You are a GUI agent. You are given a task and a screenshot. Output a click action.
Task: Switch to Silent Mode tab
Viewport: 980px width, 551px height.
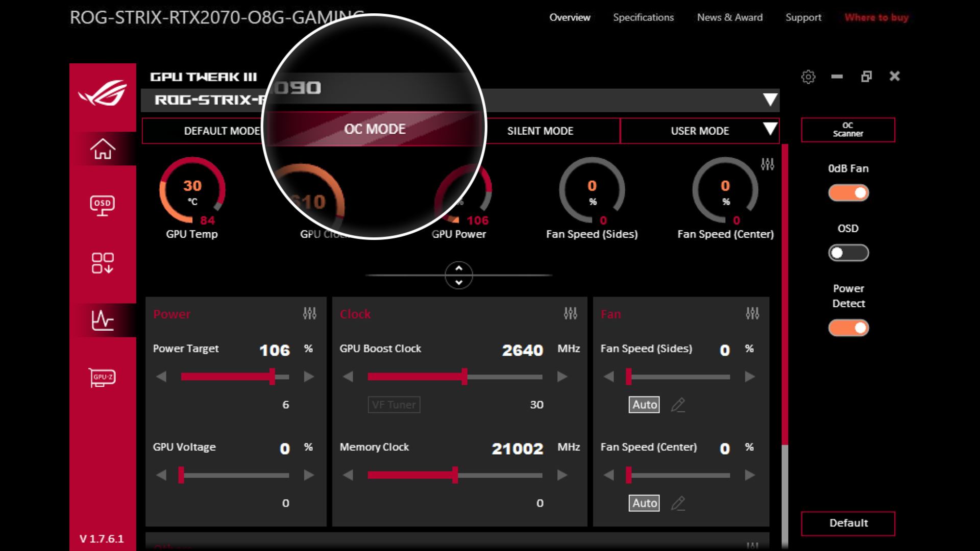pyautogui.click(x=540, y=131)
